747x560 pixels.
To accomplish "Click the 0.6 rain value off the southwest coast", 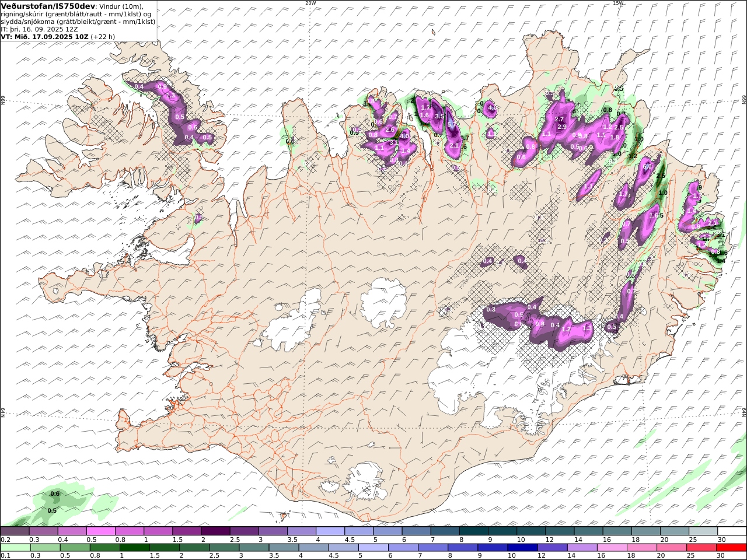I will [55, 494].
